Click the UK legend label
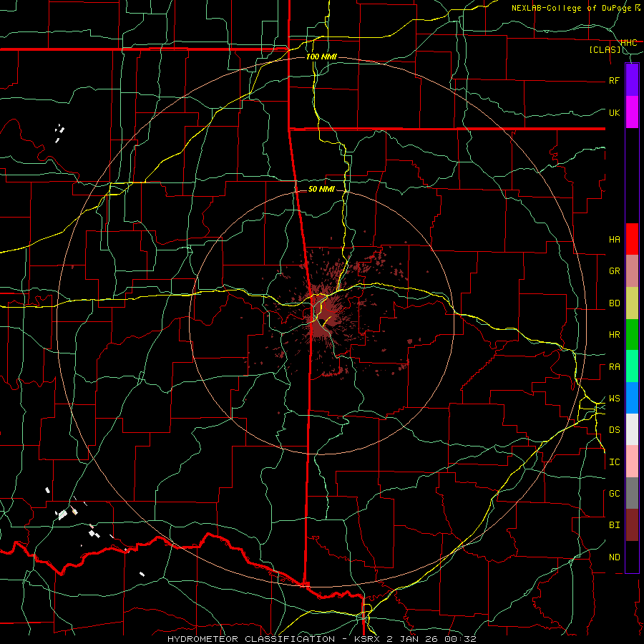The width and height of the screenshot is (644, 644). 614,113
